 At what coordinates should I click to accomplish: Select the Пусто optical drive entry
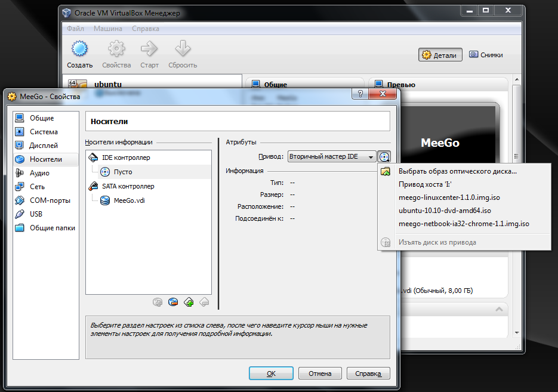click(x=122, y=172)
